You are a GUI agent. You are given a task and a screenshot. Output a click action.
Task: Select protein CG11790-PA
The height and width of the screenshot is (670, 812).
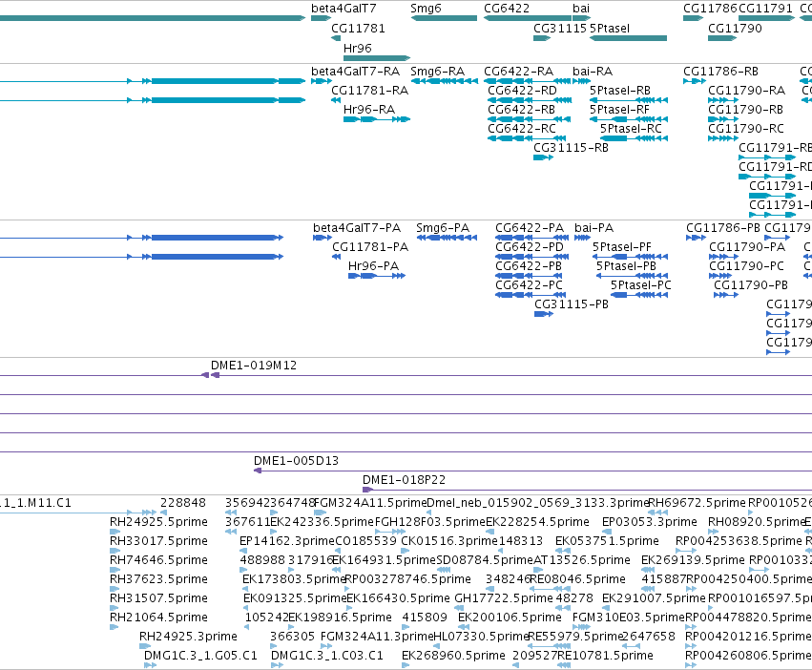pos(723,257)
